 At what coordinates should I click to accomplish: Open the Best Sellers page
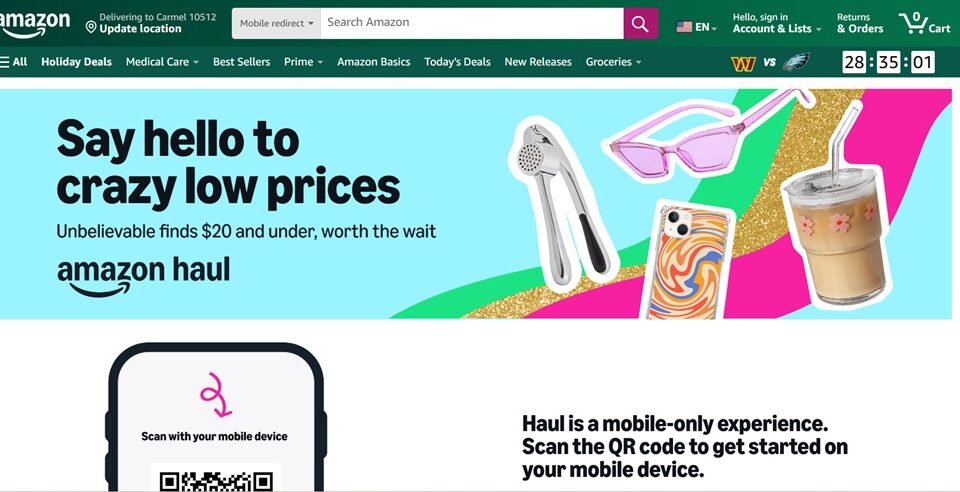[241, 62]
